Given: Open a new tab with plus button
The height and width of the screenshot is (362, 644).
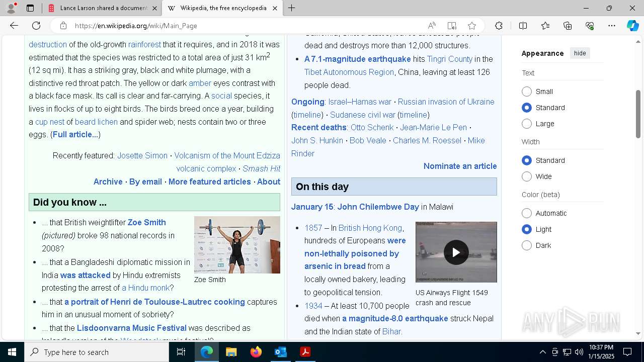Looking at the screenshot, I should pos(292,8).
